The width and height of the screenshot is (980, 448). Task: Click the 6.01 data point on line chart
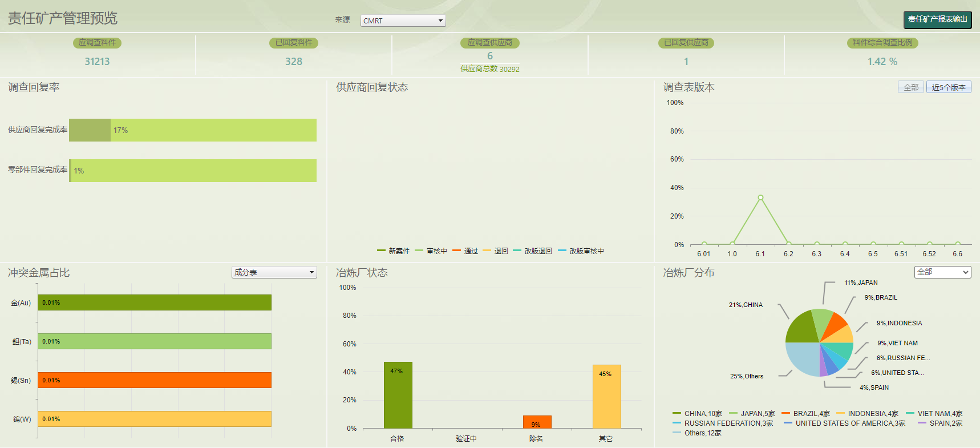point(704,244)
